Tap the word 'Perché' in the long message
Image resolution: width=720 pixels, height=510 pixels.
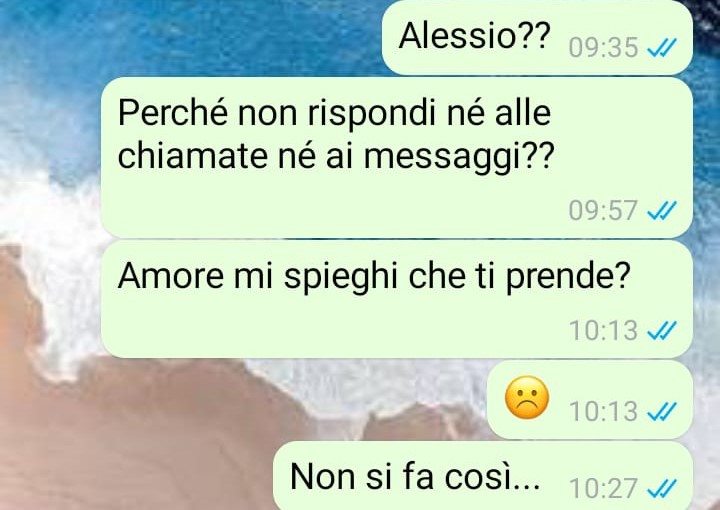point(172,113)
